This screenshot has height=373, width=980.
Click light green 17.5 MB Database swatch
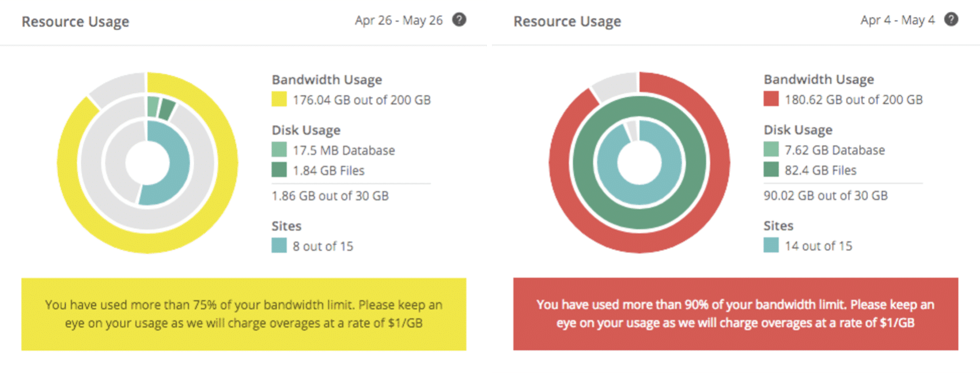279,150
